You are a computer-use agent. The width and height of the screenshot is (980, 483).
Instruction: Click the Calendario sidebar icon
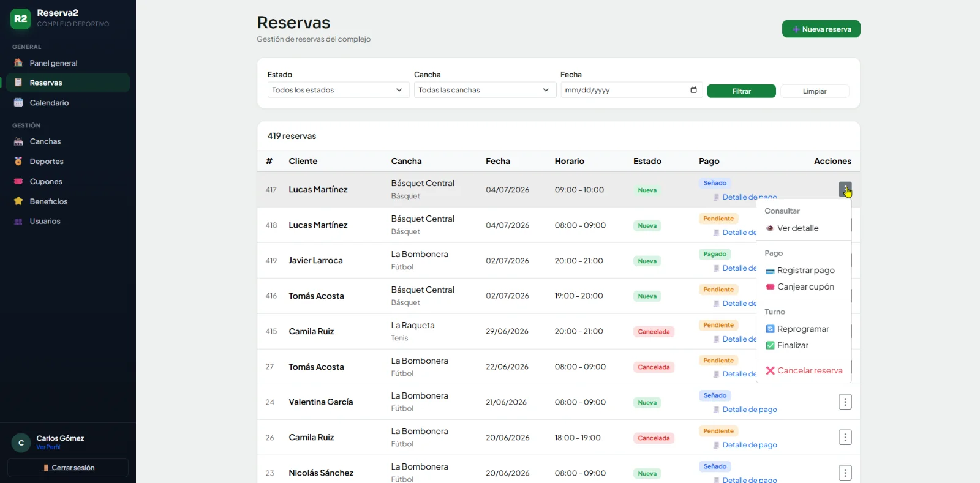(x=18, y=103)
